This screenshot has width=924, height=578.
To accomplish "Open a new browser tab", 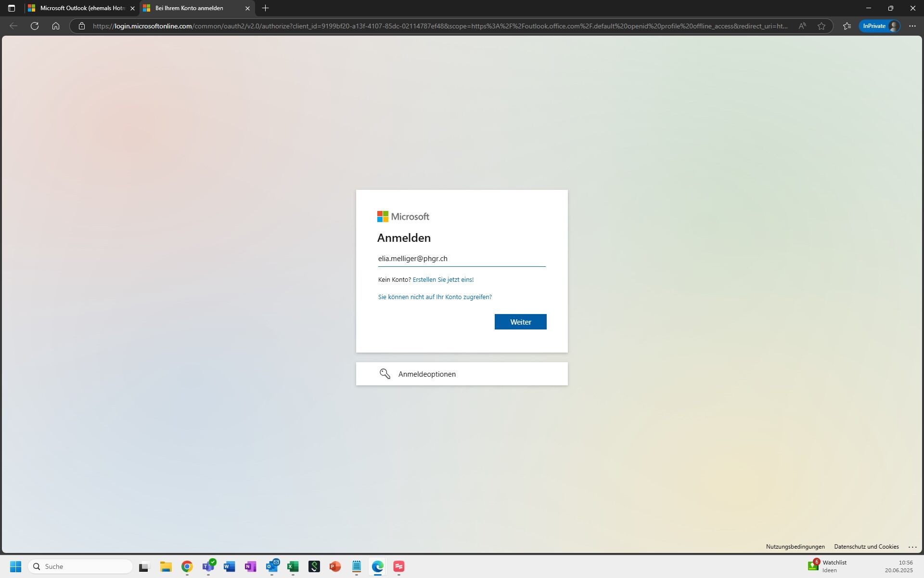I will [265, 8].
